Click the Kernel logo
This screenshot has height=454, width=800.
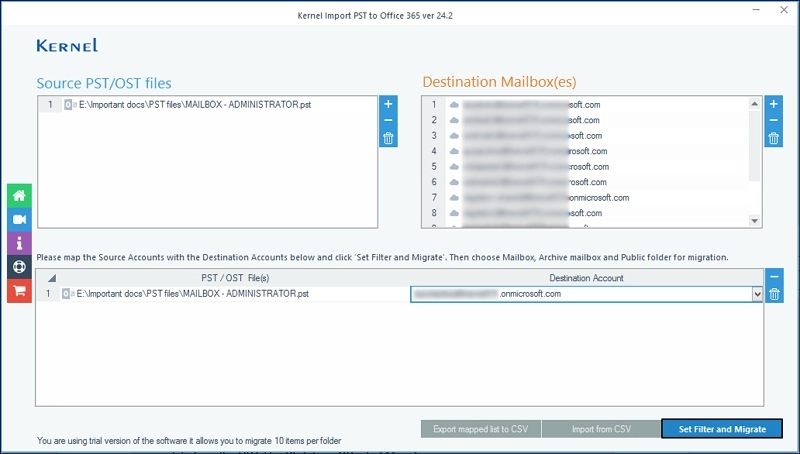[67, 45]
